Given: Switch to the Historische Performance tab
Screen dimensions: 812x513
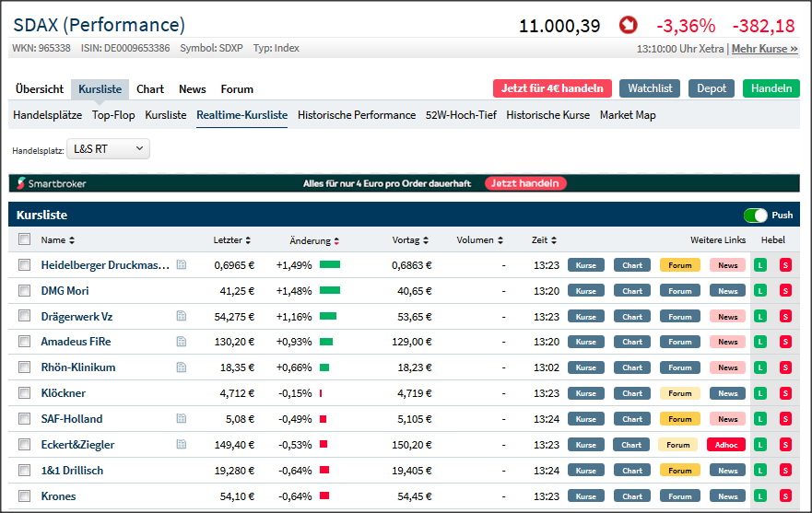Looking at the screenshot, I should (x=357, y=115).
